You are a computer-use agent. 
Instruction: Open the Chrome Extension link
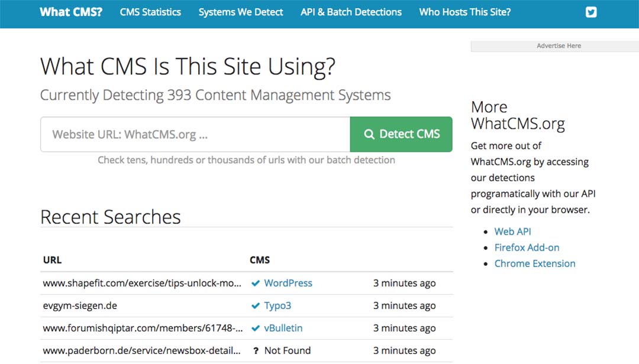pos(535,264)
